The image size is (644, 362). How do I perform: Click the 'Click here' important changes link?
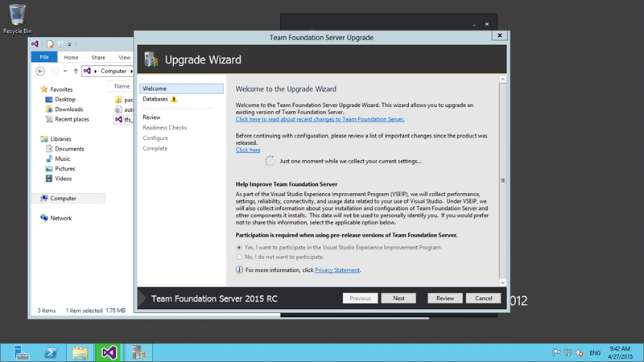[x=248, y=150]
